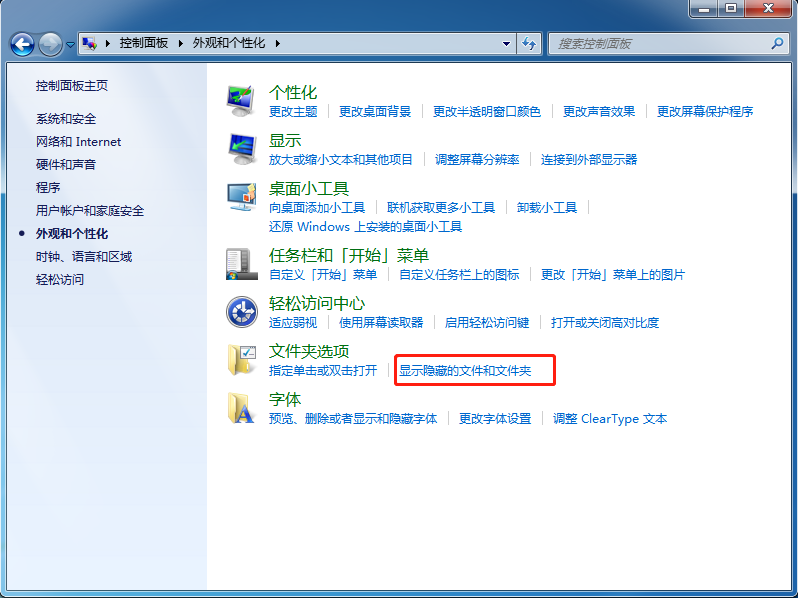This screenshot has width=798, height=598.
Task: Click 自定义「开始」菜单
Action: tap(323, 274)
